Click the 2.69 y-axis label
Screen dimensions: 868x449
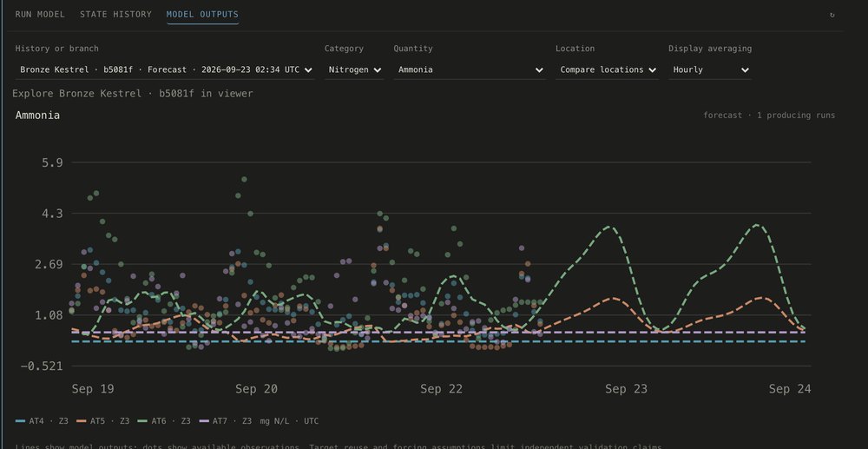coord(49,264)
